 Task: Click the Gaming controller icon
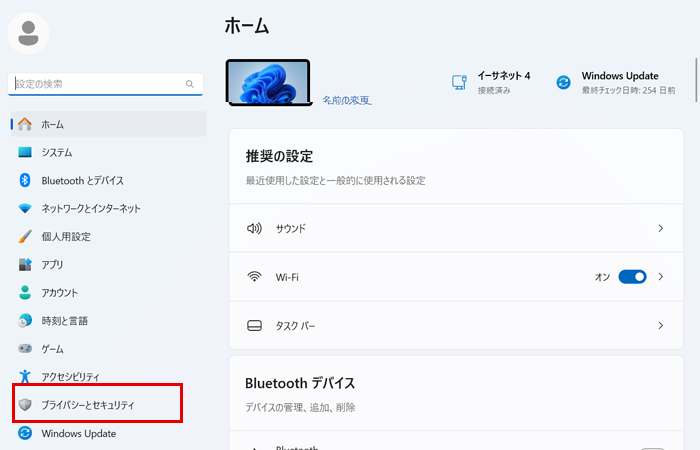[x=25, y=348]
